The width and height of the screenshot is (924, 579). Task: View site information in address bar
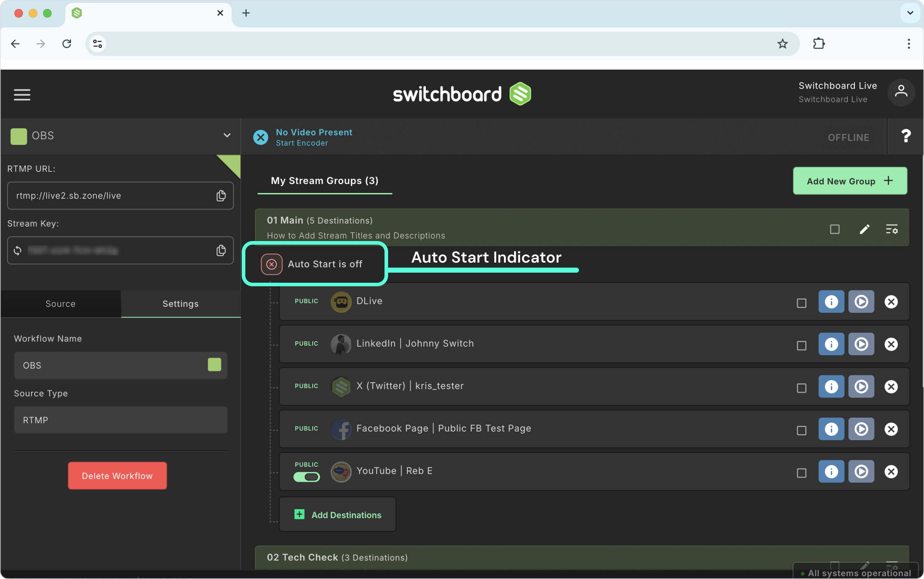pos(98,44)
